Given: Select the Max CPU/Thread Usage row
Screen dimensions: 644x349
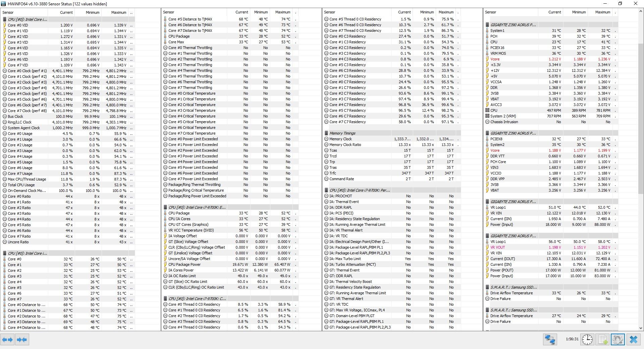Looking at the screenshot, I should pos(68,179).
